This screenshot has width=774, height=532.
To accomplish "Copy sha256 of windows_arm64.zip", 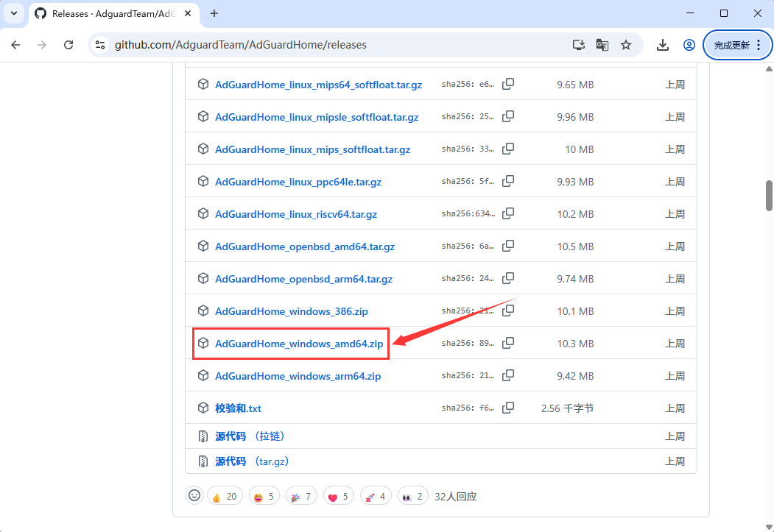I will [508, 376].
